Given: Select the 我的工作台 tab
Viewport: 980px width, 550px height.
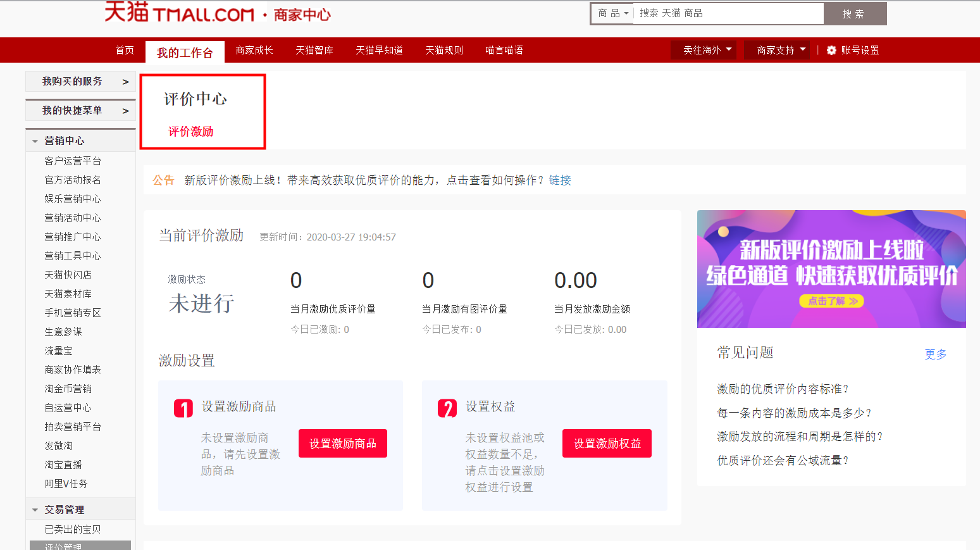Looking at the screenshot, I should pyautogui.click(x=185, y=53).
